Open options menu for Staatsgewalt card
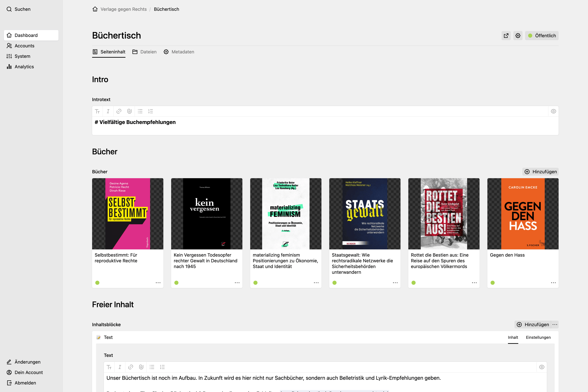Image resolution: width=588 pixels, height=392 pixels. point(395,283)
